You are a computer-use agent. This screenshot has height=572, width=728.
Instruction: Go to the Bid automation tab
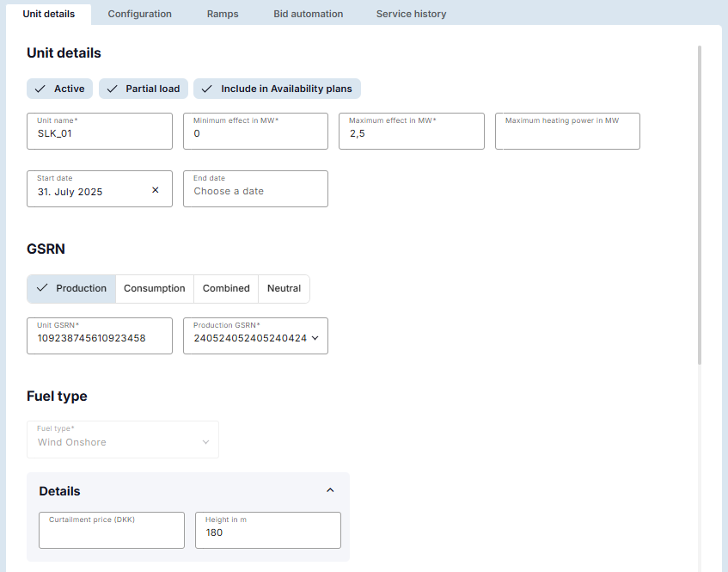[x=308, y=14]
